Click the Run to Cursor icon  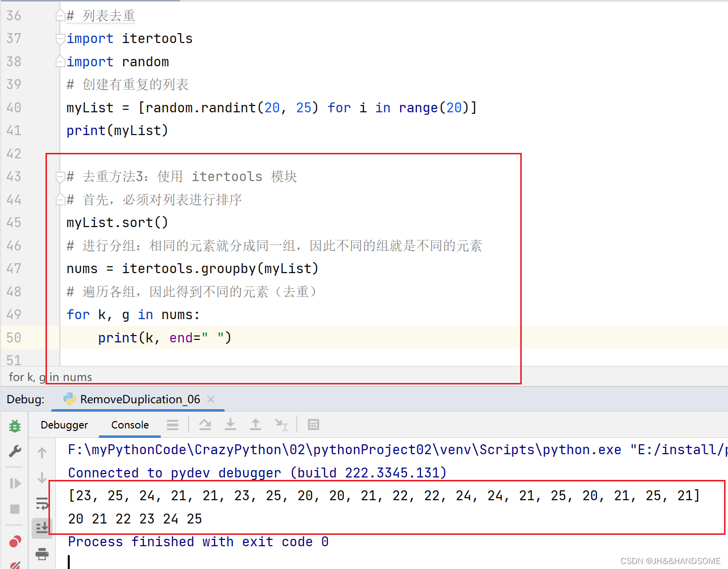(281, 425)
